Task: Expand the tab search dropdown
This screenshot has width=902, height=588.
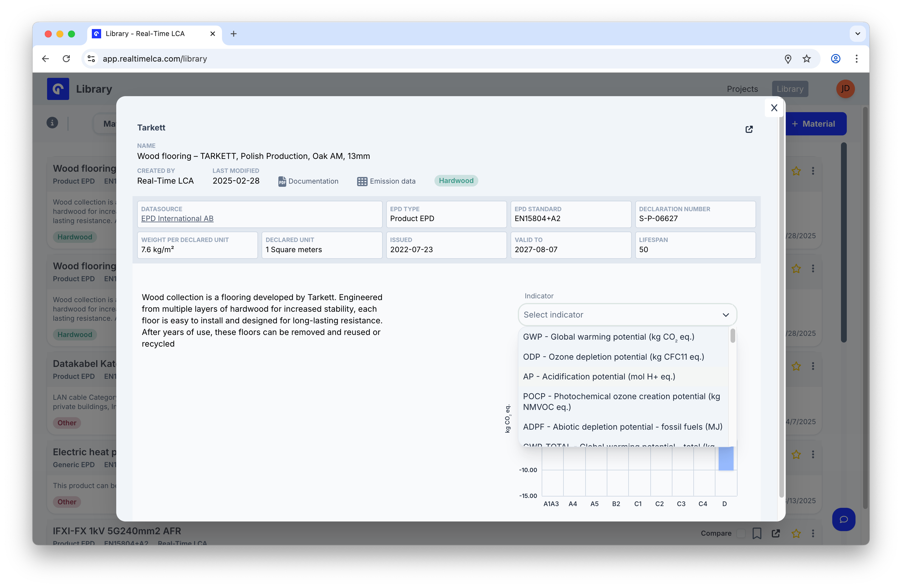Action: tap(858, 34)
